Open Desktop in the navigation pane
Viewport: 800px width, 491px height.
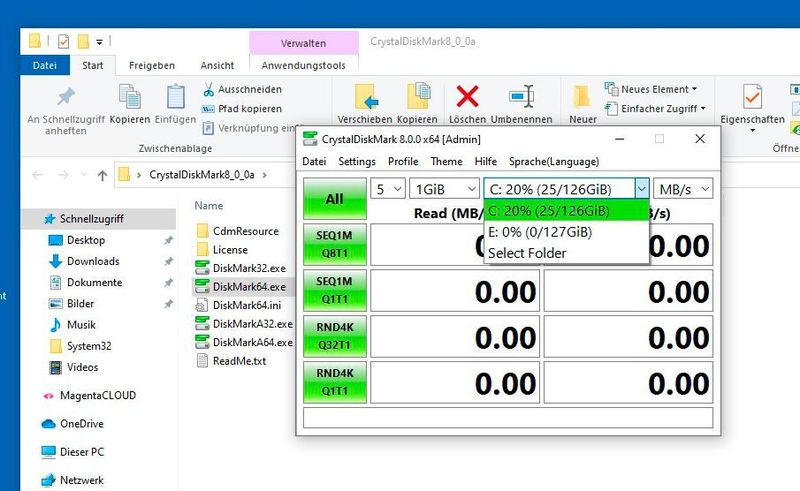click(x=86, y=240)
